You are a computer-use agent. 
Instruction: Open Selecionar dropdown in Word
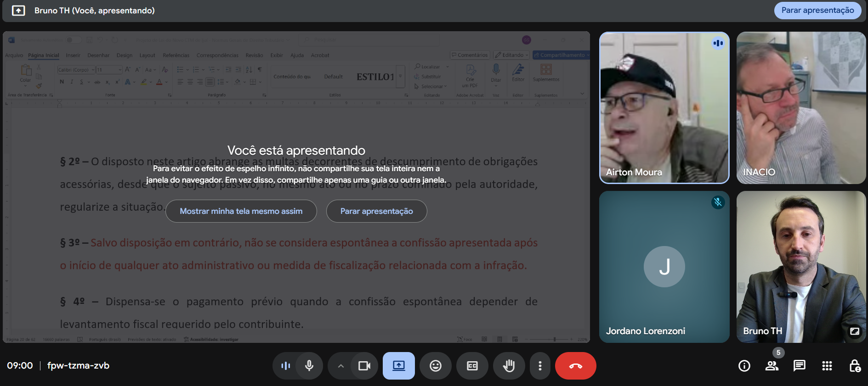(431, 86)
